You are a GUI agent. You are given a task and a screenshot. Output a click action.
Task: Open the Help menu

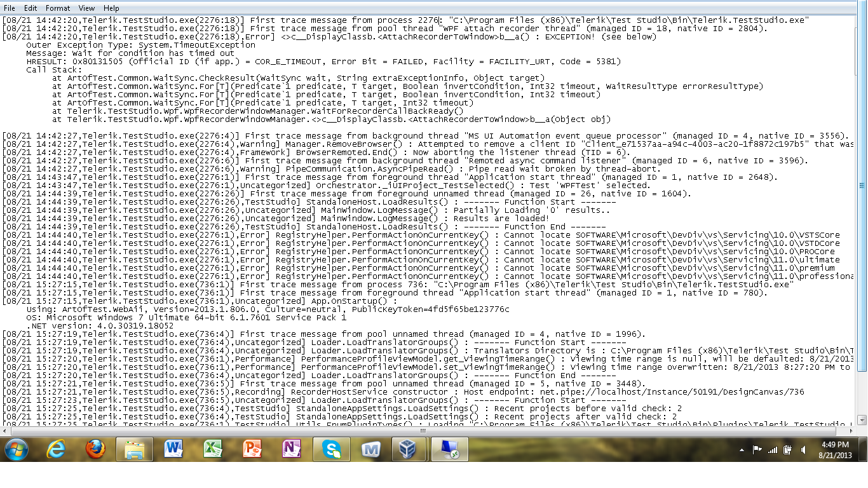111,8
